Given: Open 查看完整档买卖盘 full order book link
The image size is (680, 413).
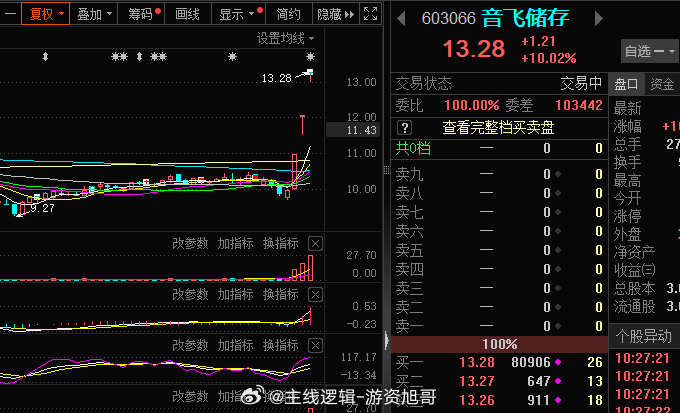Looking at the screenshot, I should click(x=498, y=127).
